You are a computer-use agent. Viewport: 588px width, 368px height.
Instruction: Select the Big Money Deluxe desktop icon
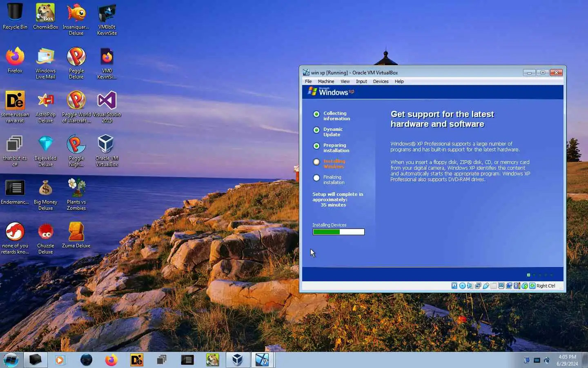click(x=46, y=194)
